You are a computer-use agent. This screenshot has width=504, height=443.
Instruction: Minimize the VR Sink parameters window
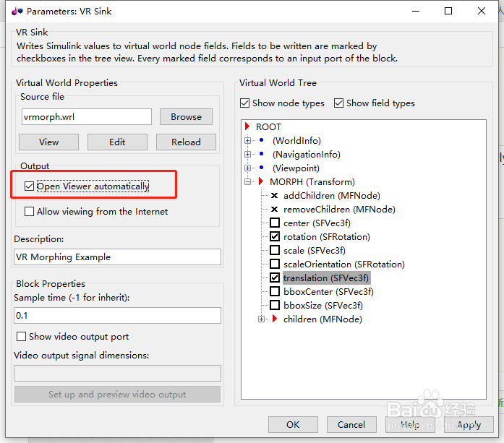(416, 11)
